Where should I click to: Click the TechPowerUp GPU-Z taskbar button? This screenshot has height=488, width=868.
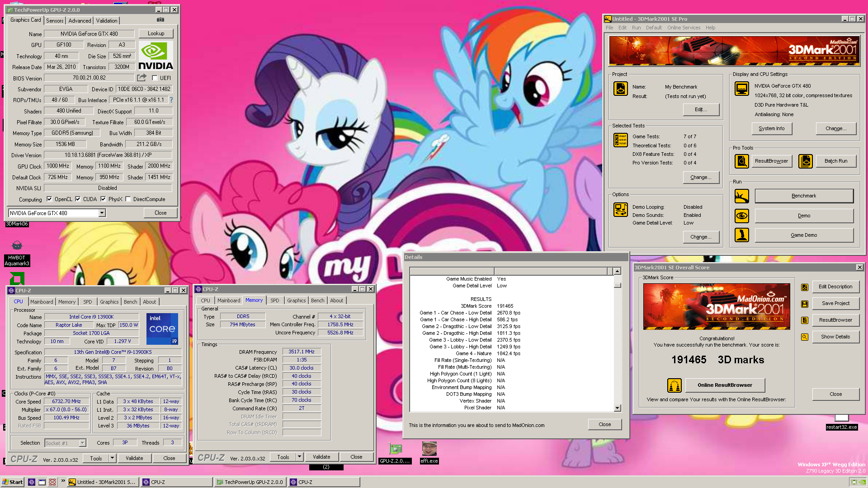point(250,482)
